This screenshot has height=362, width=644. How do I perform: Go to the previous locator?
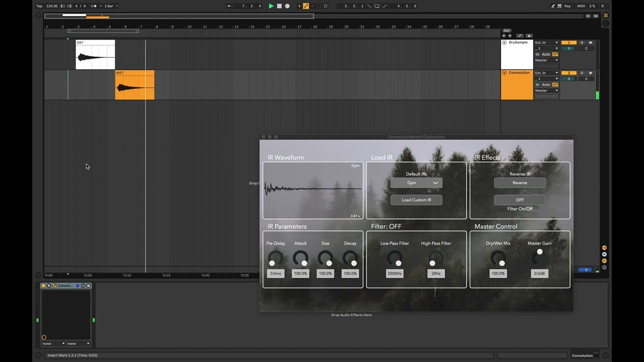[x=504, y=36]
